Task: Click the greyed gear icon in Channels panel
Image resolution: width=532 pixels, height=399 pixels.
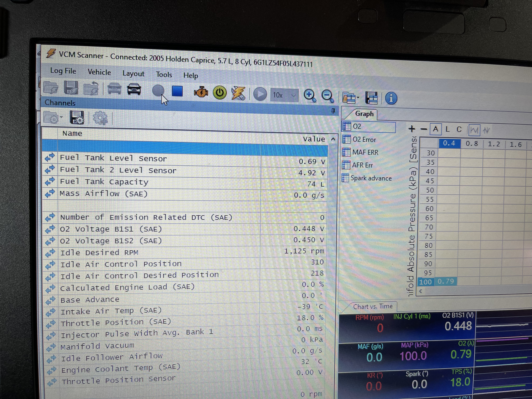Action: [x=100, y=118]
